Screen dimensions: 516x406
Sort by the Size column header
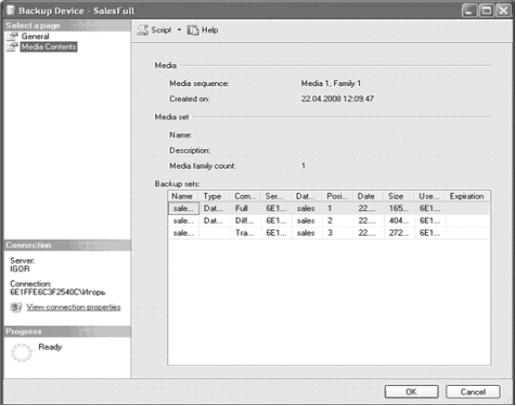[x=399, y=196]
